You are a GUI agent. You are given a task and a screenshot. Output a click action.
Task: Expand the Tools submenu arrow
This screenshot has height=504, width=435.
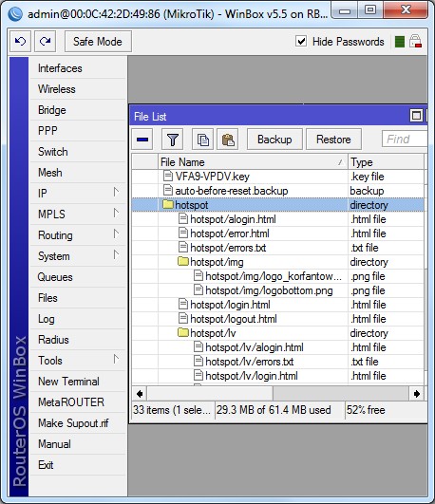point(116,360)
